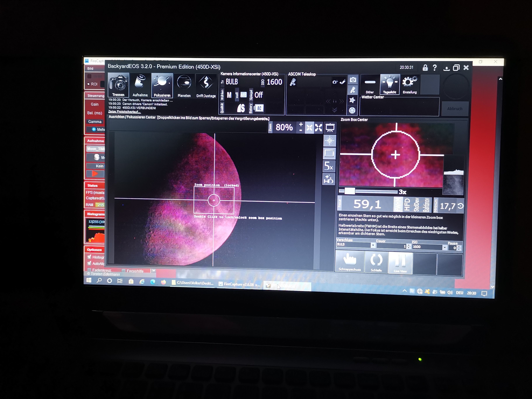Screen dimensions: 532x399
Task: Click the Schleife loop button
Action: [x=376, y=262]
